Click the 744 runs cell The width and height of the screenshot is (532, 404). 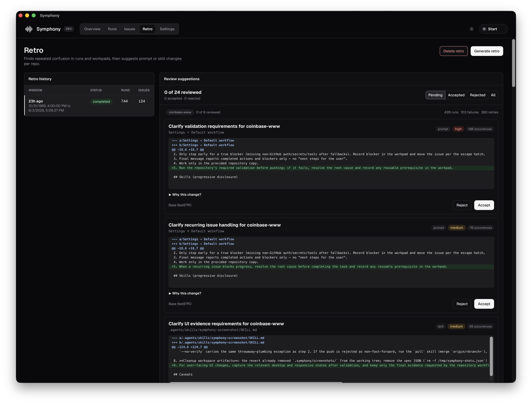124,101
